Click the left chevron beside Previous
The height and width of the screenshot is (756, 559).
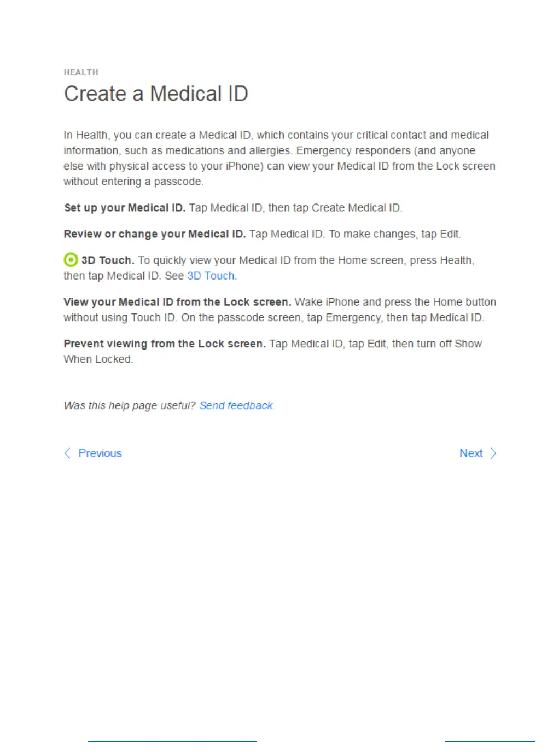(67, 453)
